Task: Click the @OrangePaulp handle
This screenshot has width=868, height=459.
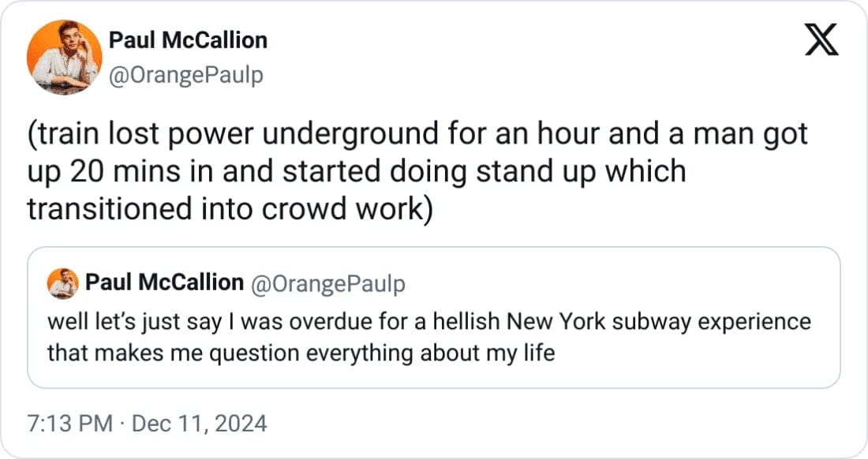Action: tap(185, 76)
